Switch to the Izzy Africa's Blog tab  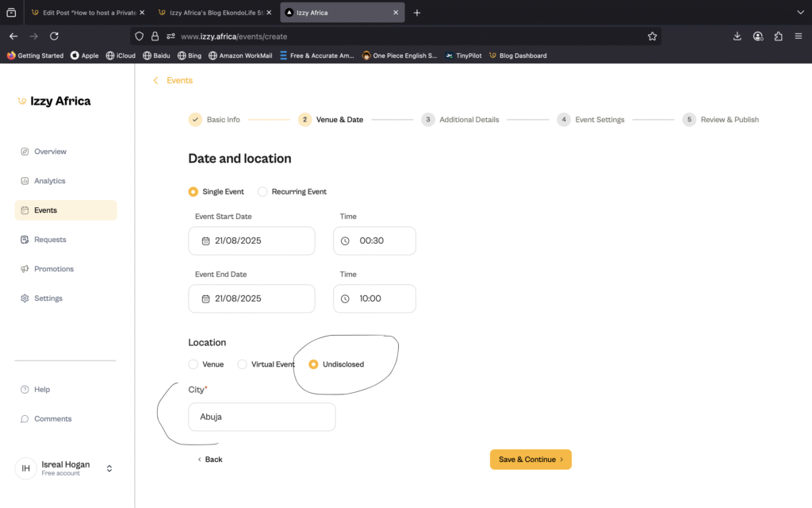click(208, 13)
